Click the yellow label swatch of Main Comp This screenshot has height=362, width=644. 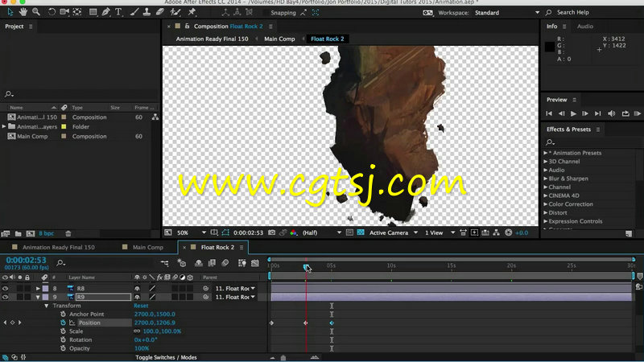[x=64, y=136]
